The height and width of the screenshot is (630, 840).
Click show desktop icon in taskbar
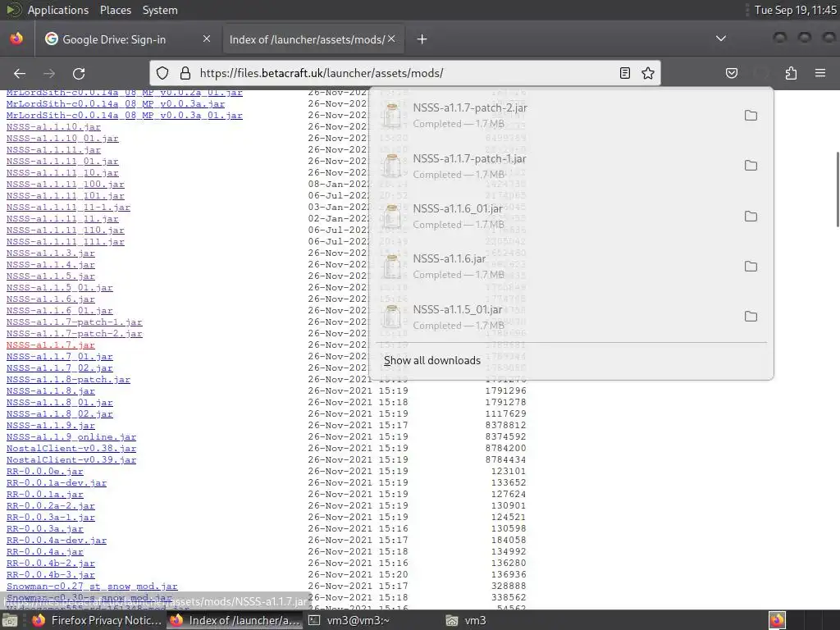click(x=9, y=621)
